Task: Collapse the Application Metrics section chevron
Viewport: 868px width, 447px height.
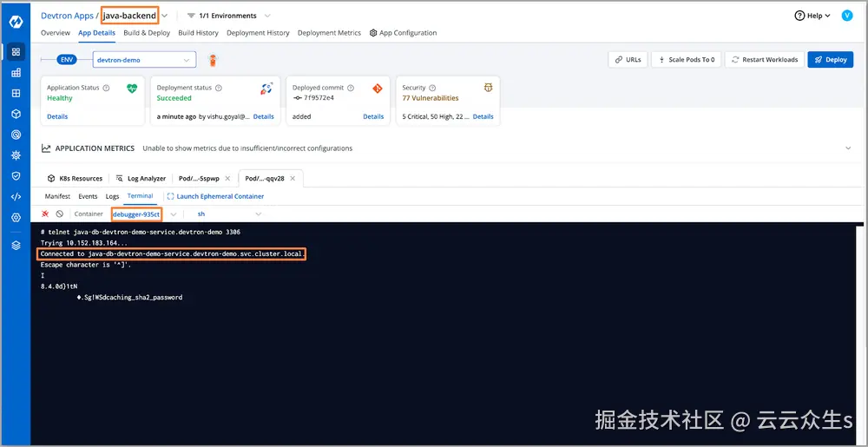Action: 847,148
